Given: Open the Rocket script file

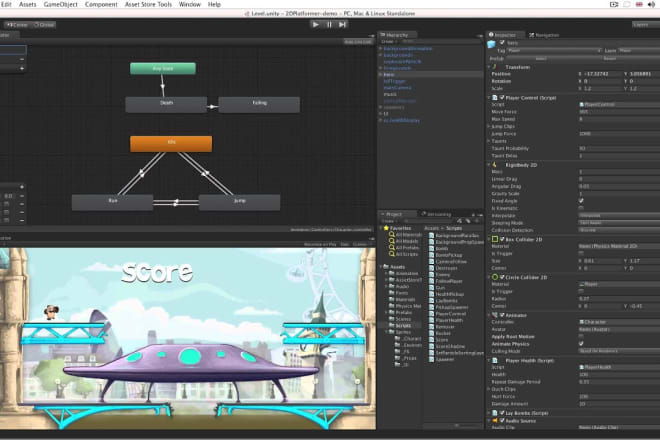Looking at the screenshot, I should click(x=440, y=333).
